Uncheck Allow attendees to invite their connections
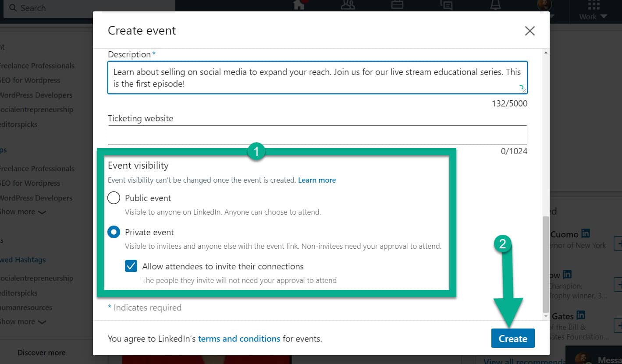Viewport: 622px width, 364px height. [x=131, y=266]
